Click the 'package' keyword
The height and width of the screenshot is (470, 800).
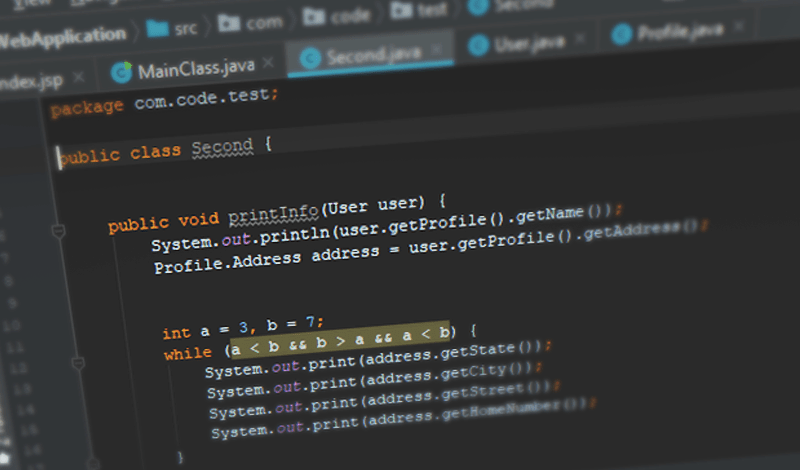[x=87, y=108]
